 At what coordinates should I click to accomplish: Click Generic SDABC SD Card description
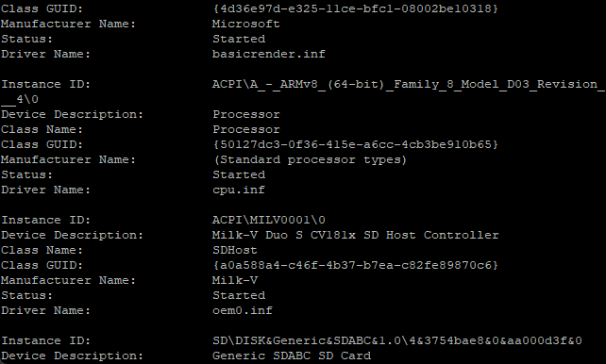tap(292, 356)
